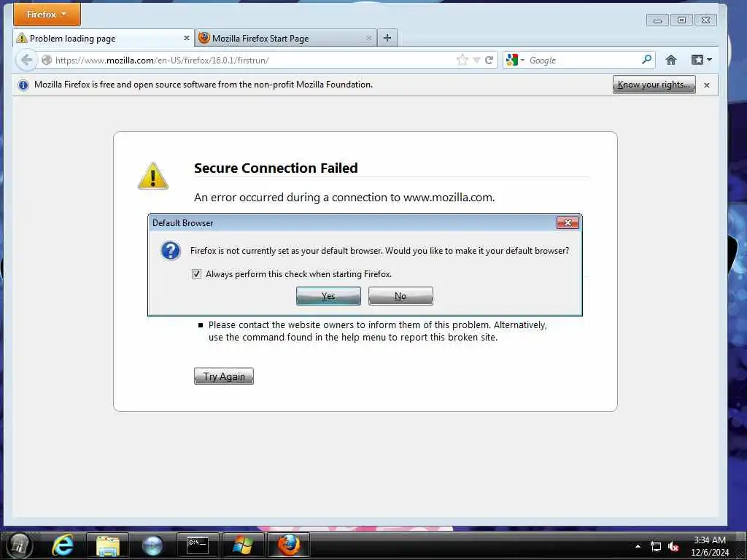This screenshot has width=747, height=560.
Task: Click the info icon in notification bar
Action: 23,85
